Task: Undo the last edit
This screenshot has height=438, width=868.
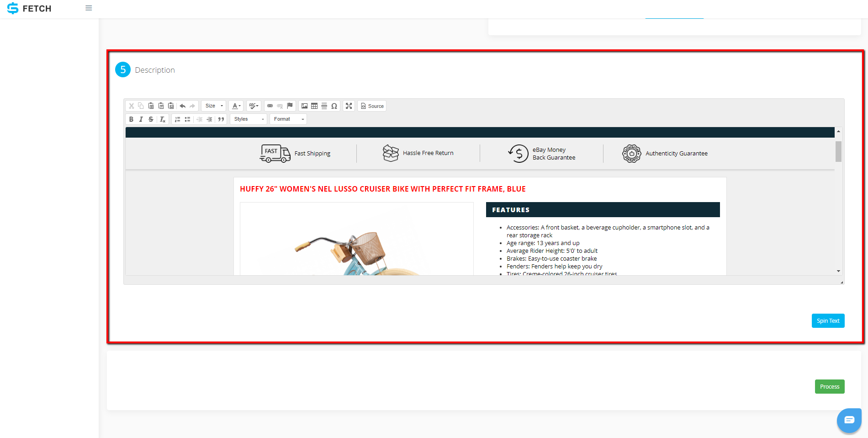Action: coord(183,106)
